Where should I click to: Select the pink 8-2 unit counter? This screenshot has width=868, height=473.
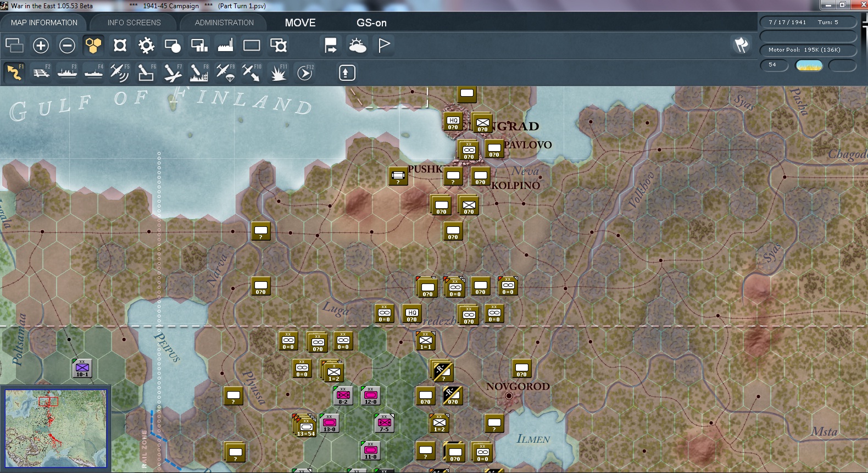(343, 396)
